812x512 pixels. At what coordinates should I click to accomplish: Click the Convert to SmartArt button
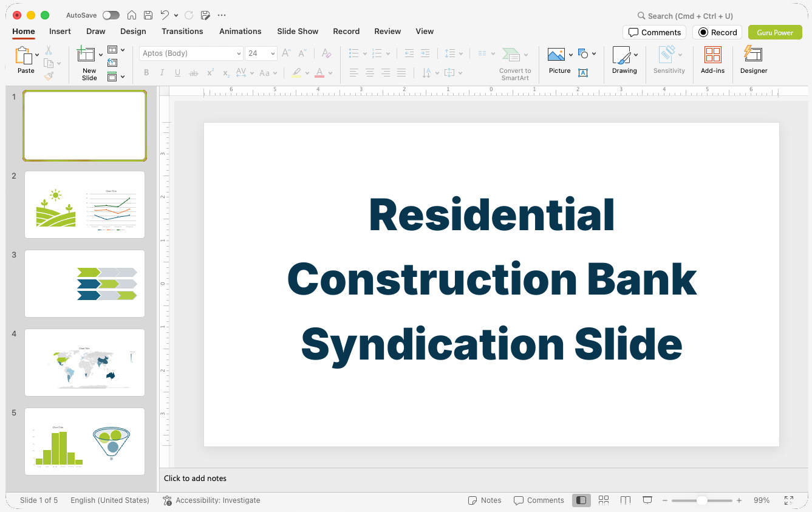(x=515, y=64)
